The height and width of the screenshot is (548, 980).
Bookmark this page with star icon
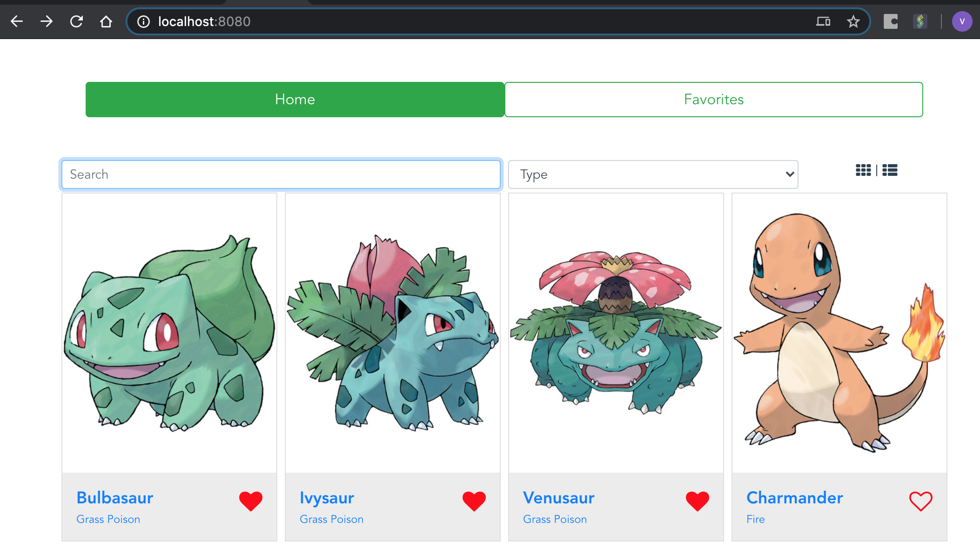[853, 21]
